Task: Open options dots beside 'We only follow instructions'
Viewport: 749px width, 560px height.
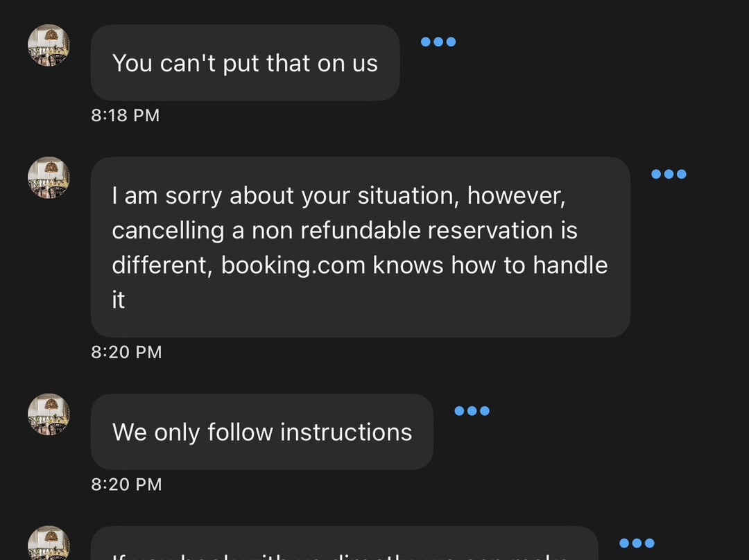Action: tap(472, 411)
